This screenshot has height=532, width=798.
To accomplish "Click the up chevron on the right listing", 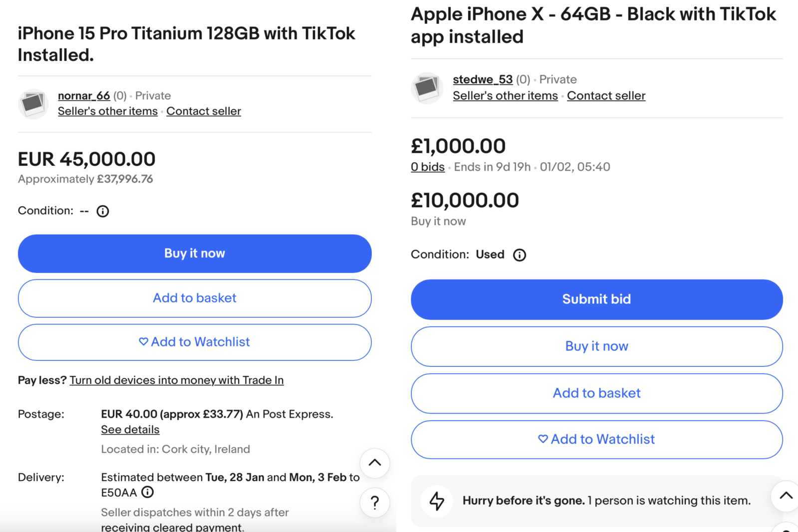I will 785,497.
